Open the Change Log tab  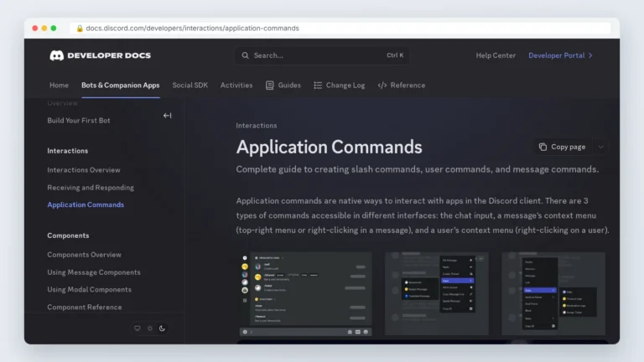coord(340,85)
